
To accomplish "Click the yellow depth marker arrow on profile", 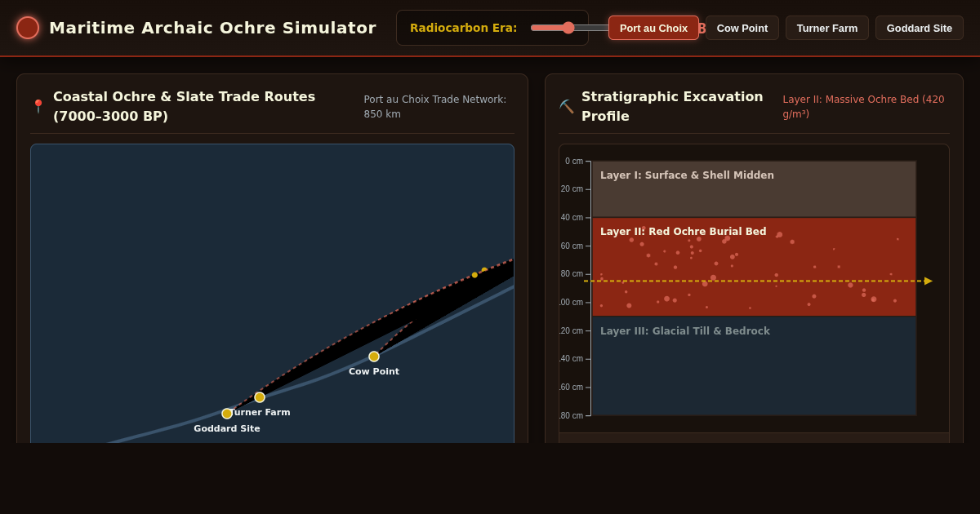I will tap(929, 281).
